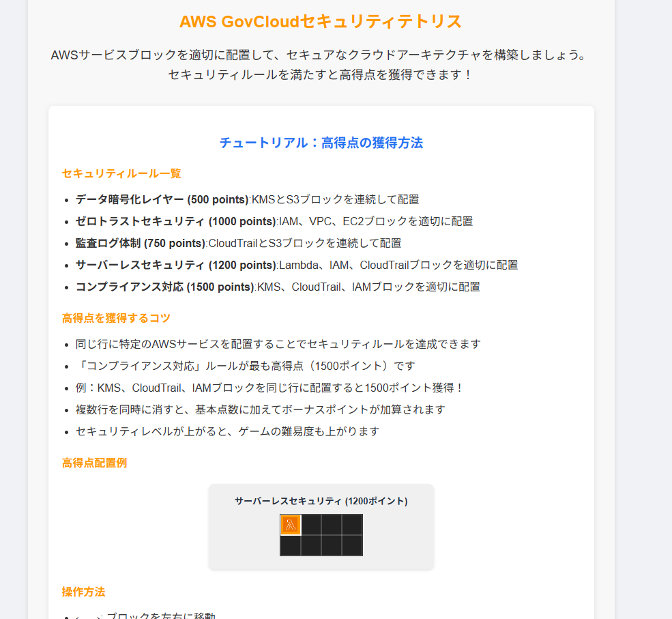The width and height of the screenshot is (672, 619).
Task: Click the サーバーレスセキュリティ (1200ポイント) example caption
Action: 321,501
